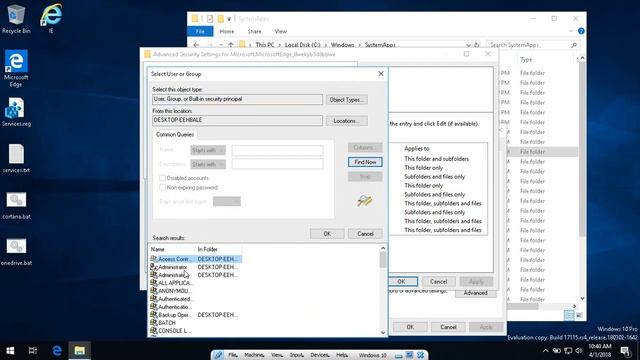This screenshot has width=640, height=360.
Task: Select ANONYMOU... search result
Action: tap(196, 291)
